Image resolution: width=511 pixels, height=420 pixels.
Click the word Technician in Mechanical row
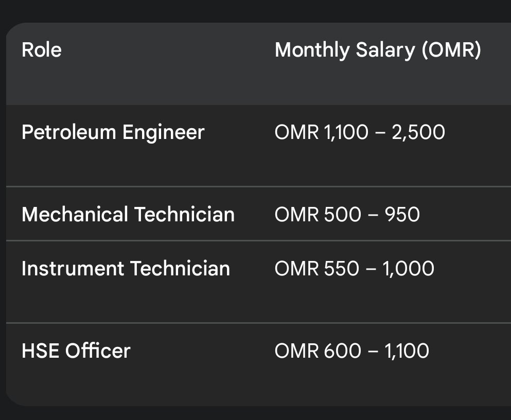(184, 214)
